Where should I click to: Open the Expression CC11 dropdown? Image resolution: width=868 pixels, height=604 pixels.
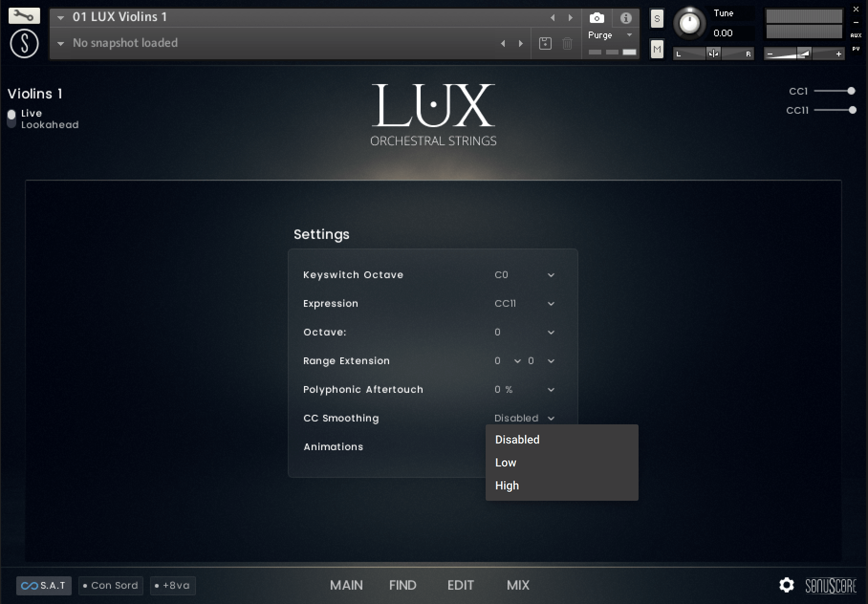551,304
